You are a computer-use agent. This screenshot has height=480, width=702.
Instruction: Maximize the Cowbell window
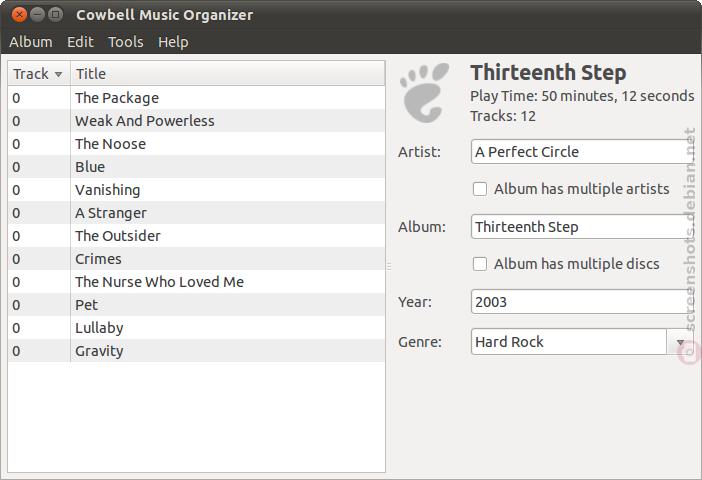pyautogui.click(x=56, y=15)
